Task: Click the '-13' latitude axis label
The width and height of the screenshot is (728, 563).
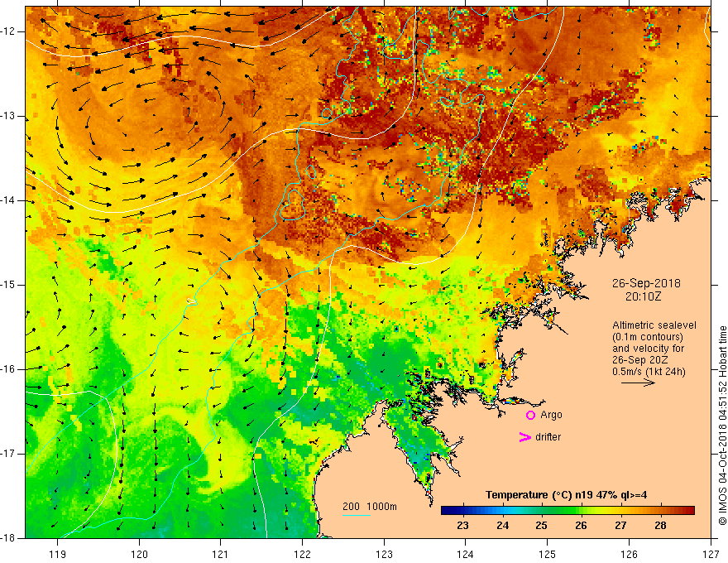Action: 9,116
